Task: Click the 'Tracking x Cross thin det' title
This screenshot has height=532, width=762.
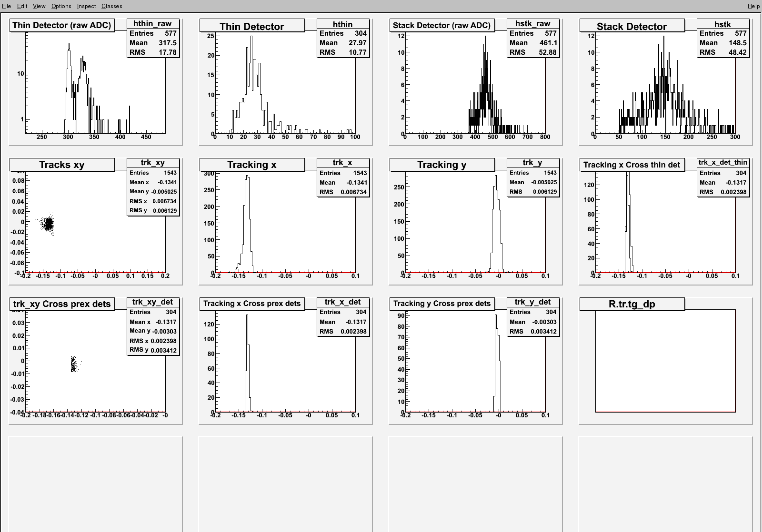Action: tap(632, 165)
